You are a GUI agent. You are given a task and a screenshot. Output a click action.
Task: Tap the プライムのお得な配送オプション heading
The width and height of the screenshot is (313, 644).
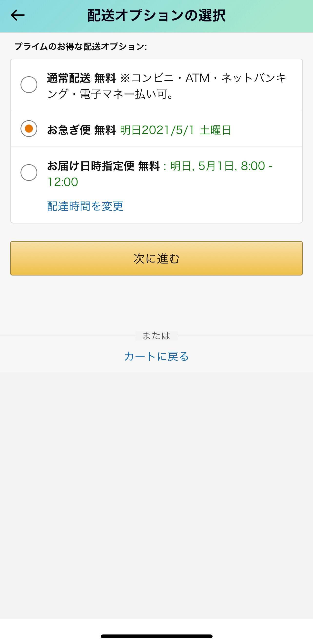[80, 46]
